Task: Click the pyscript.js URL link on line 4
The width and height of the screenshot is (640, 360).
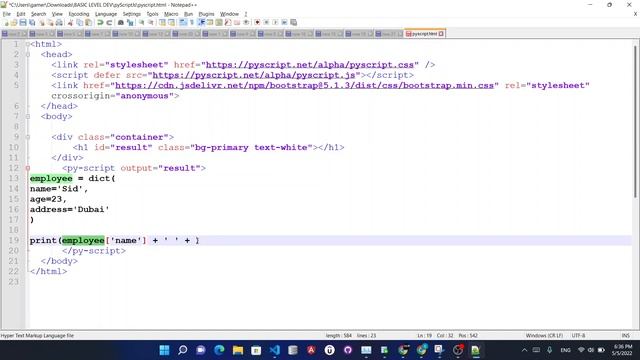Action: (x=253, y=75)
